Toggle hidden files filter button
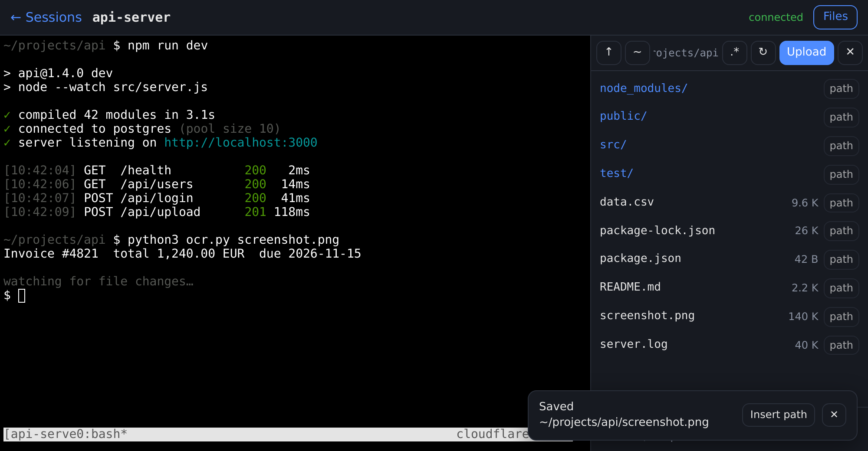The image size is (868, 451). tap(735, 52)
